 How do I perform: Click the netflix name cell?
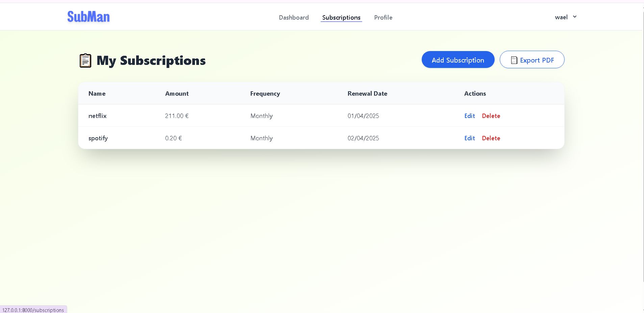[98, 116]
